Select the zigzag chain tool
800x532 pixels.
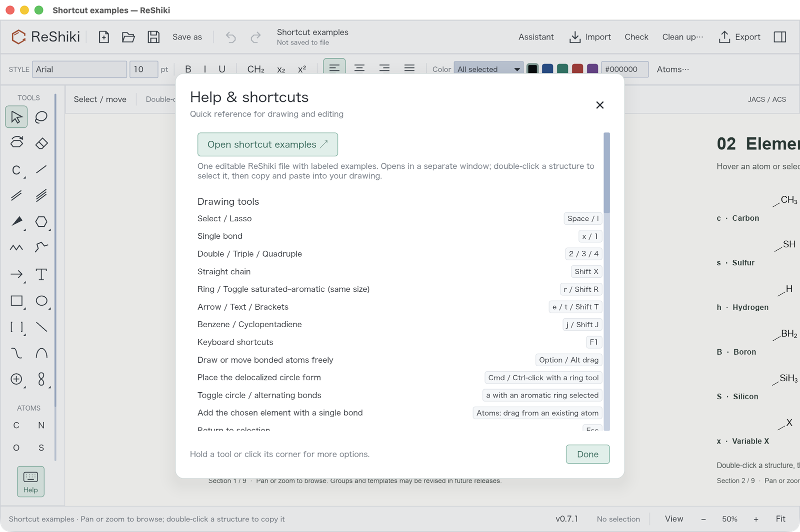click(x=16, y=247)
